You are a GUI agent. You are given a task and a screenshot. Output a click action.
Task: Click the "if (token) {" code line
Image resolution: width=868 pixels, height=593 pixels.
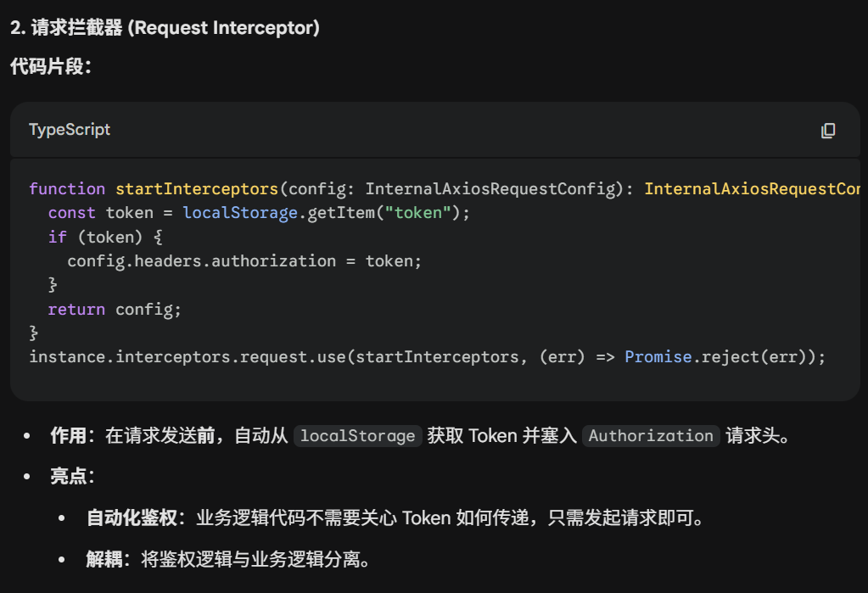(104, 237)
